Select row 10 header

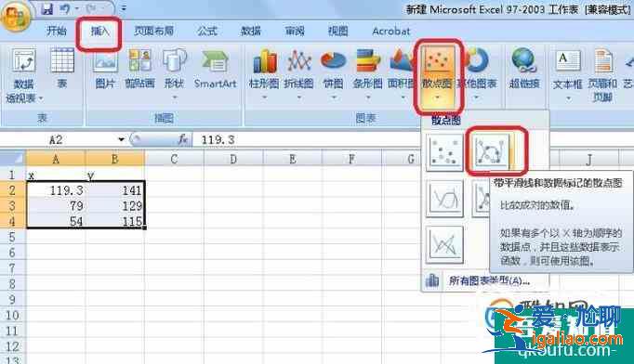12,316
